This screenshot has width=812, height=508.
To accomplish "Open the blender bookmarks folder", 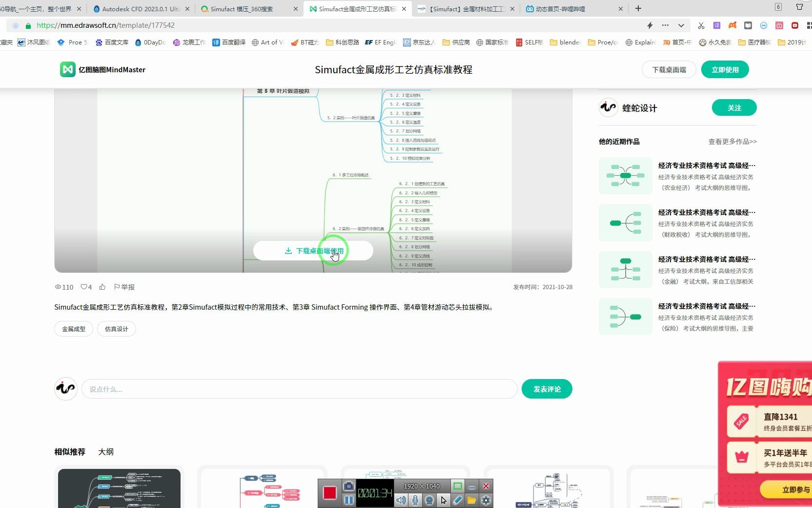I will (564, 42).
